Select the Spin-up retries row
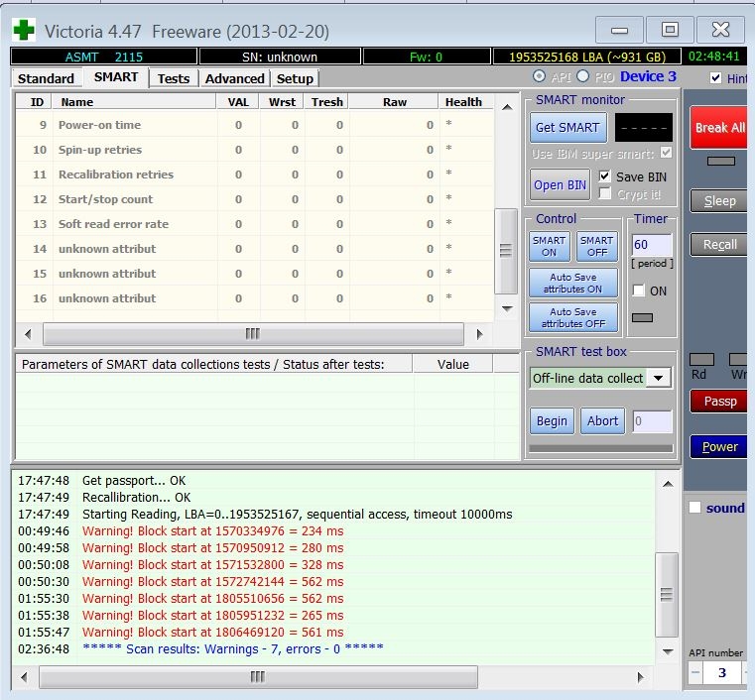The height and width of the screenshot is (700, 755). (255, 150)
